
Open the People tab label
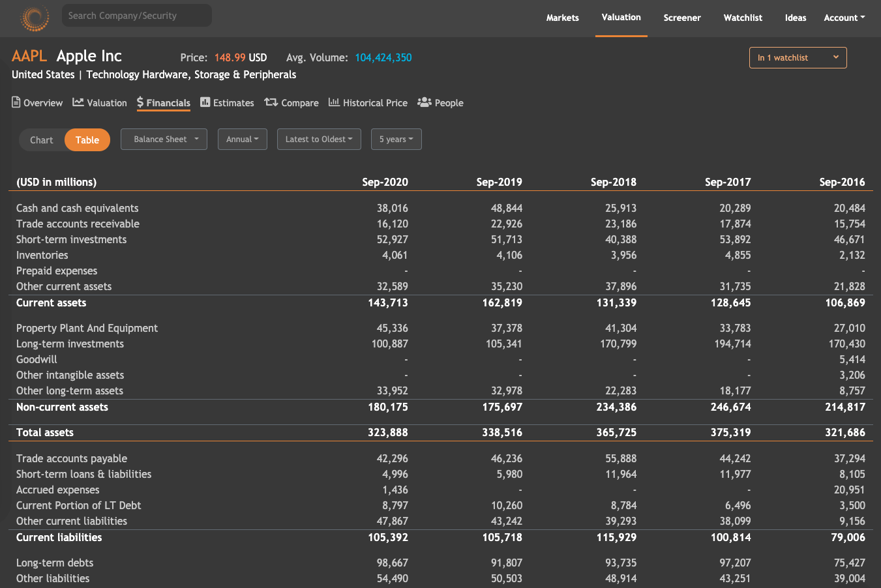(449, 103)
